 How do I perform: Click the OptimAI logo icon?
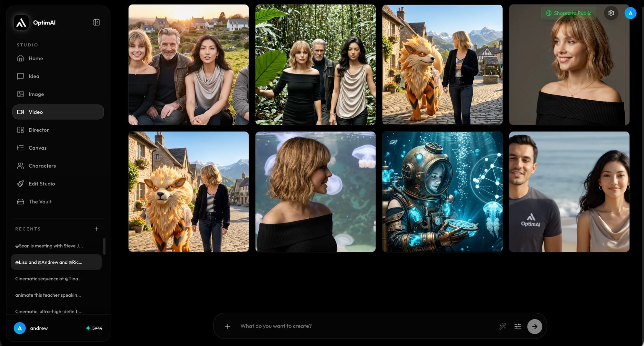(21, 23)
